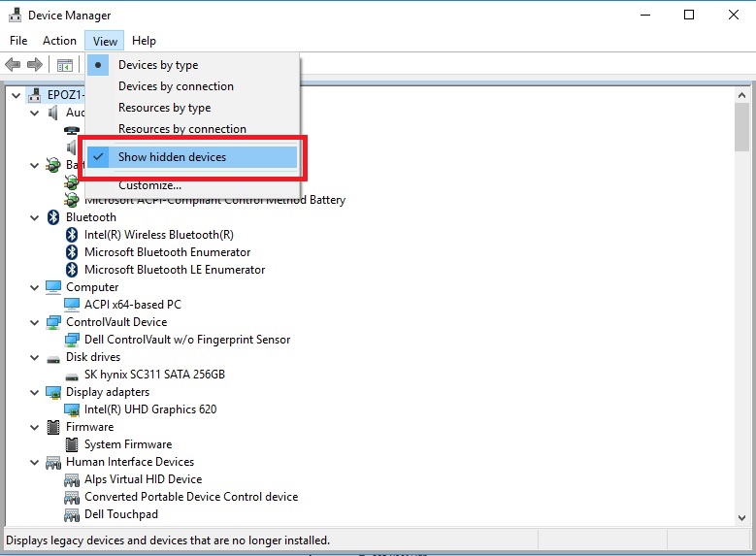Image resolution: width=756 pixels, height=556 pixels.
Task: Click the Device Manager title bar icon
Action: pyautogui.click(x=14, y=16)
